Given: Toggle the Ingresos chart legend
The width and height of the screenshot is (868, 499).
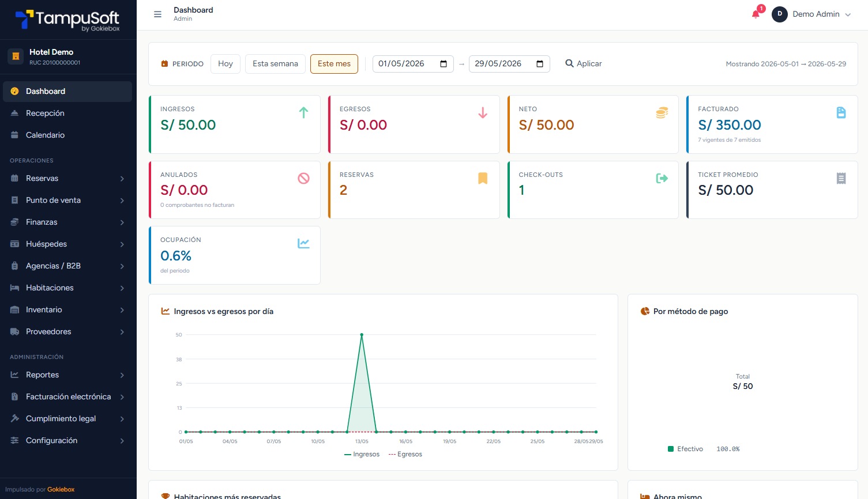Looking at the screenshot, I should (362, 455).
